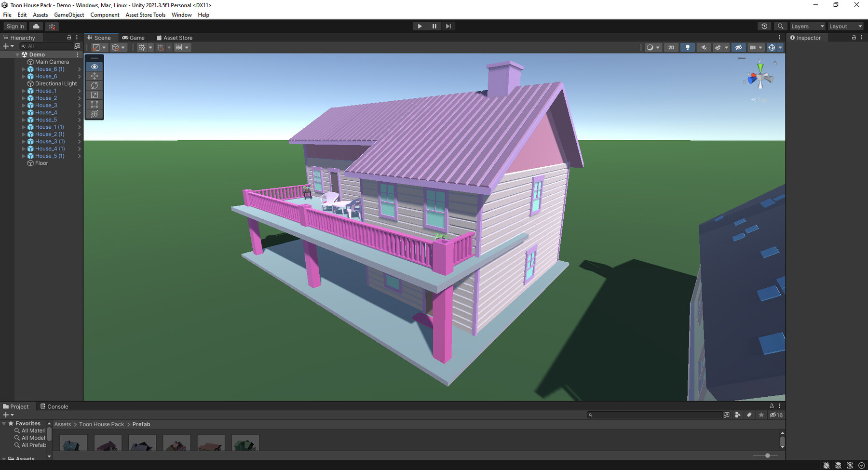This screenshot has height=470, width=868.
Task: Open the Layout dropdown
Action: [845, 26]
